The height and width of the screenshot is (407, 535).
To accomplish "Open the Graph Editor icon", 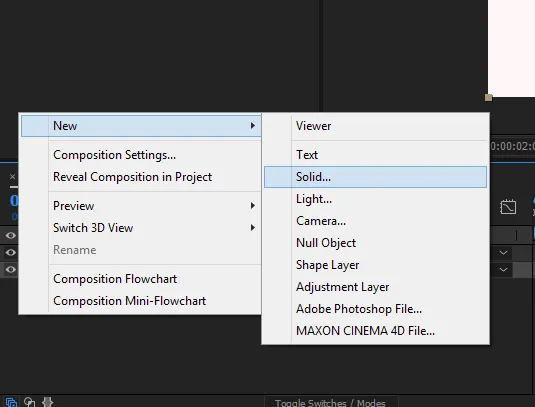I will tap(508, 207).
